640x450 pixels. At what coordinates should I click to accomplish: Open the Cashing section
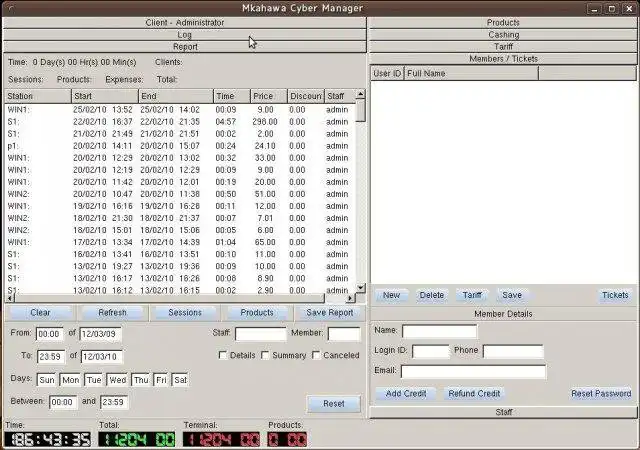(x=503, y=35)
